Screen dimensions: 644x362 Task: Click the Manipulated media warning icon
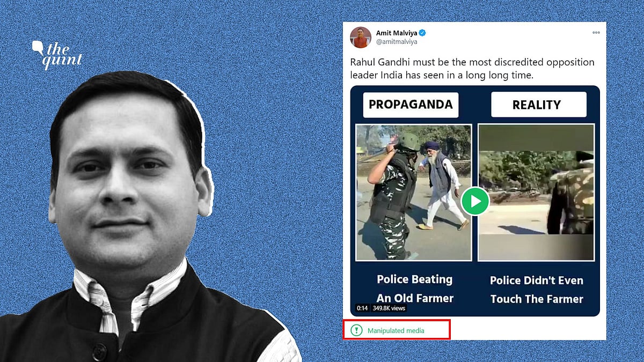click(356, 330)
